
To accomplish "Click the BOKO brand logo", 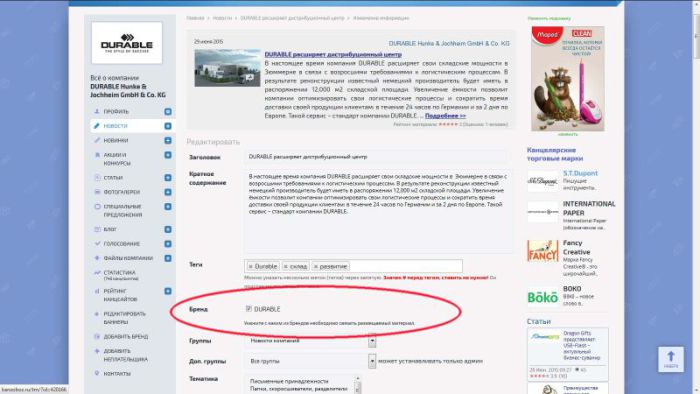I will (543, 297).
